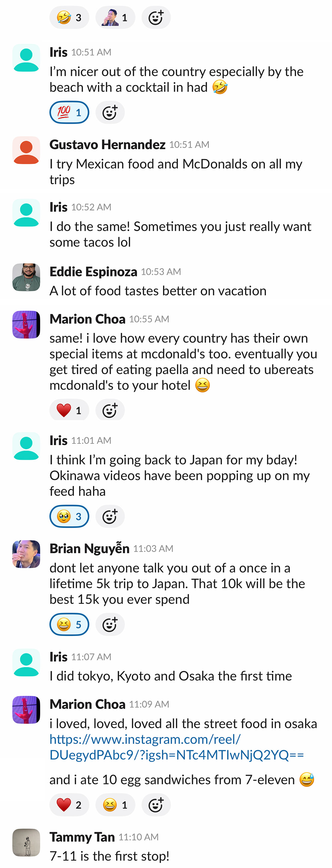332x868 pixels.
Task: Add reaction to Marion's egg sandwiches message
Action: pos(156,805)
